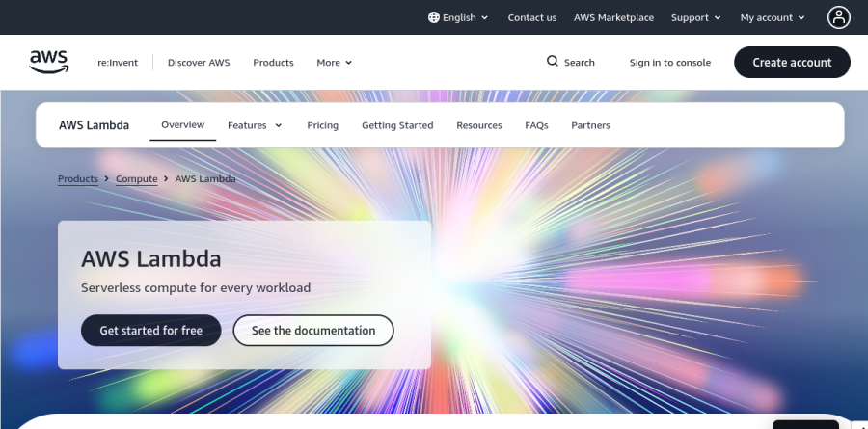This screenshot has width=868, height=429.
Task: Open Products menu
Action: 273,63
